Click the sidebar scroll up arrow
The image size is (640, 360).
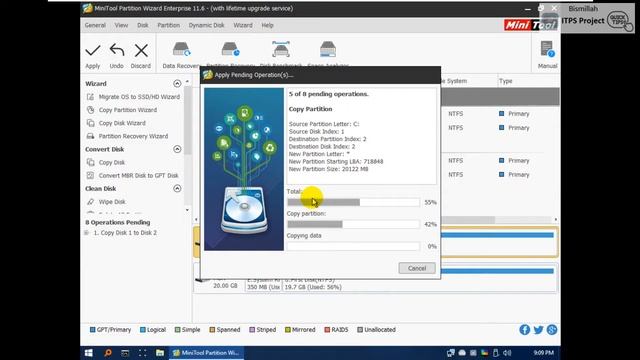187,82
